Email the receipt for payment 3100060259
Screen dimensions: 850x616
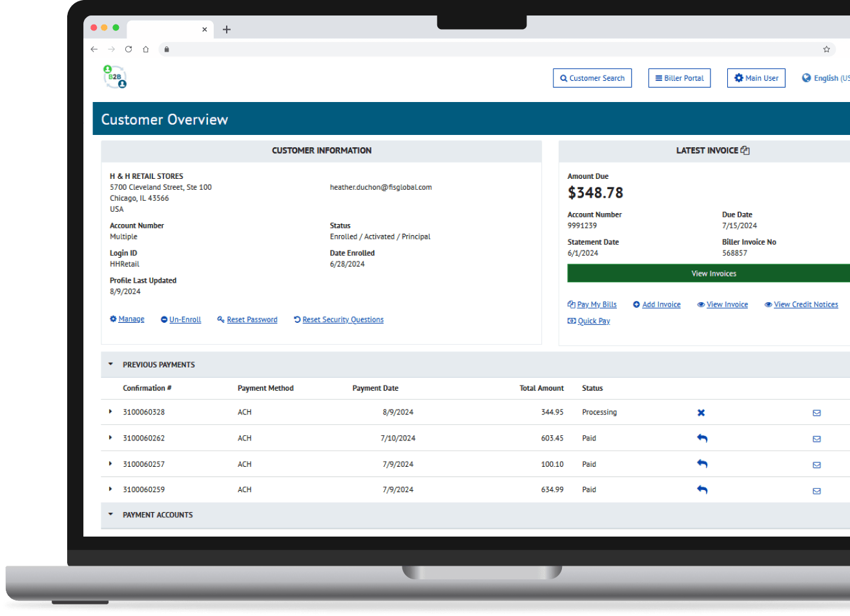[816, 491]
